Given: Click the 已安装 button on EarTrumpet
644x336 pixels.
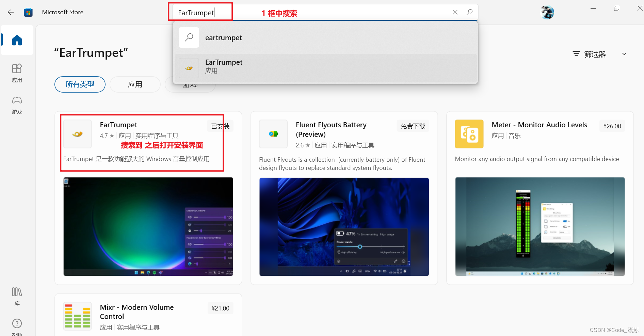Looking at the screenshot, I should [x=220, y=126].
